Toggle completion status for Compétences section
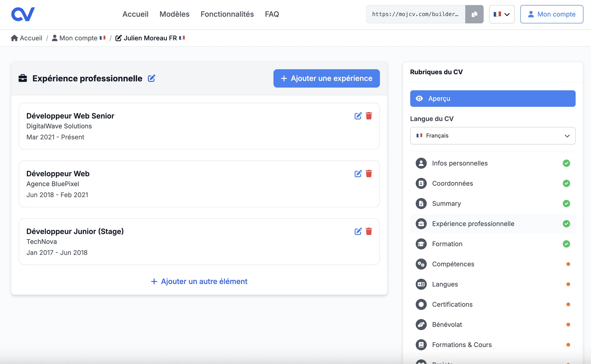Viewport: 591px width, 364px height. (568, 264)
